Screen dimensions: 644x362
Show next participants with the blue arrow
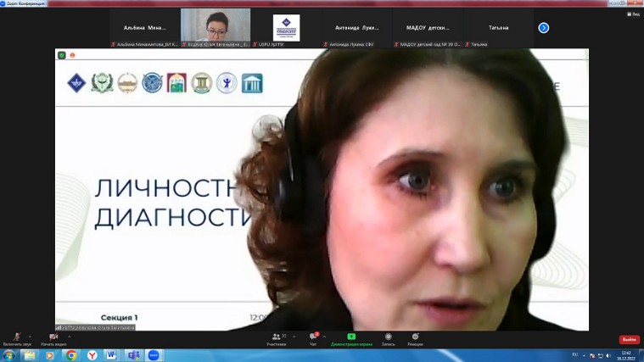point(544,28)
